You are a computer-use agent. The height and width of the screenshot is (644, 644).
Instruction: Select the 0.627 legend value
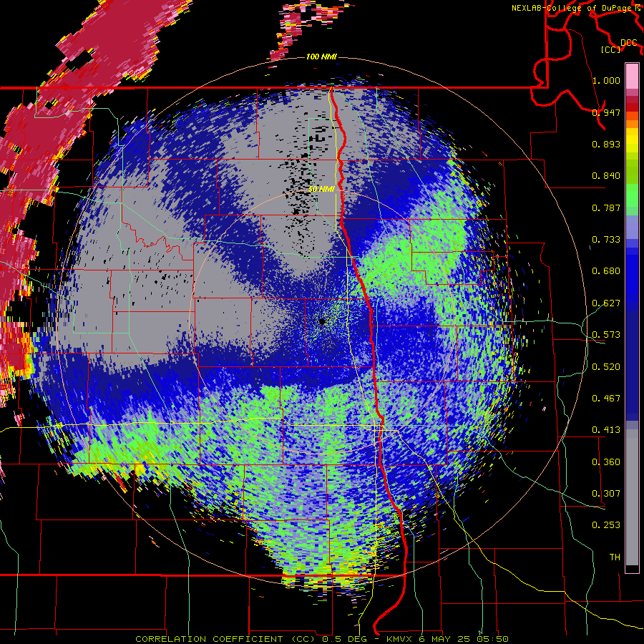click(606, 303)
